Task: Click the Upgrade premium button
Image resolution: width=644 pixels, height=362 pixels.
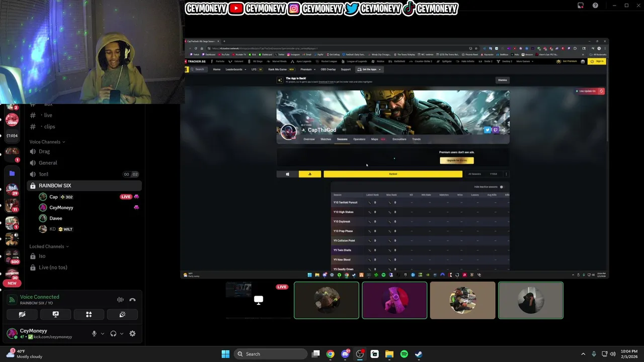Action: [457, 160]
